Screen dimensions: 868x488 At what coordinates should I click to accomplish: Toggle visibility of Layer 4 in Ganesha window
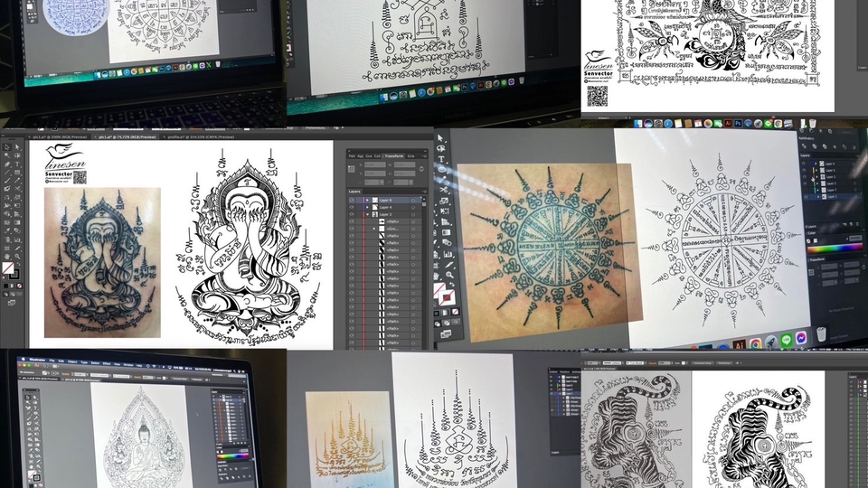(x=352, y=208)
